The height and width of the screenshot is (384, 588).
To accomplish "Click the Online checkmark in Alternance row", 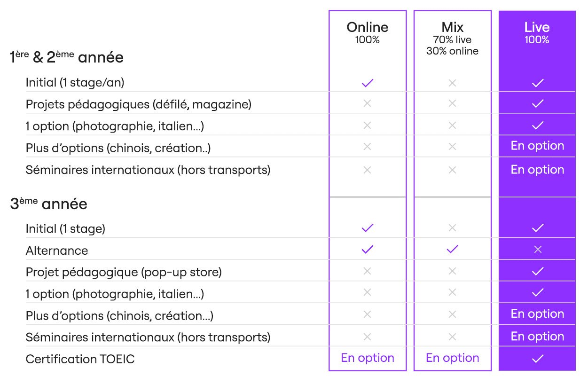I will tap(368, 249).
